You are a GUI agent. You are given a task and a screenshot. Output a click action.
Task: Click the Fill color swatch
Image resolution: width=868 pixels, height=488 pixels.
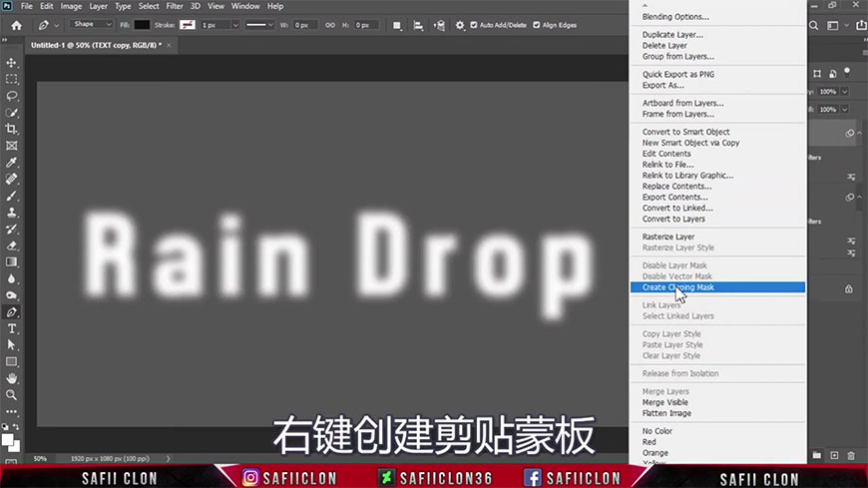[142, 25]
